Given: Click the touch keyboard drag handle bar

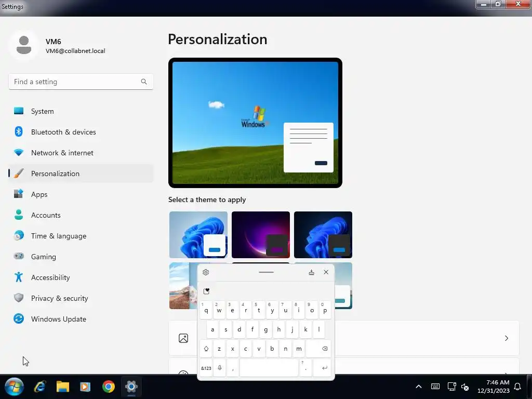Looking at the screenshot, I should tap(266, 272).
